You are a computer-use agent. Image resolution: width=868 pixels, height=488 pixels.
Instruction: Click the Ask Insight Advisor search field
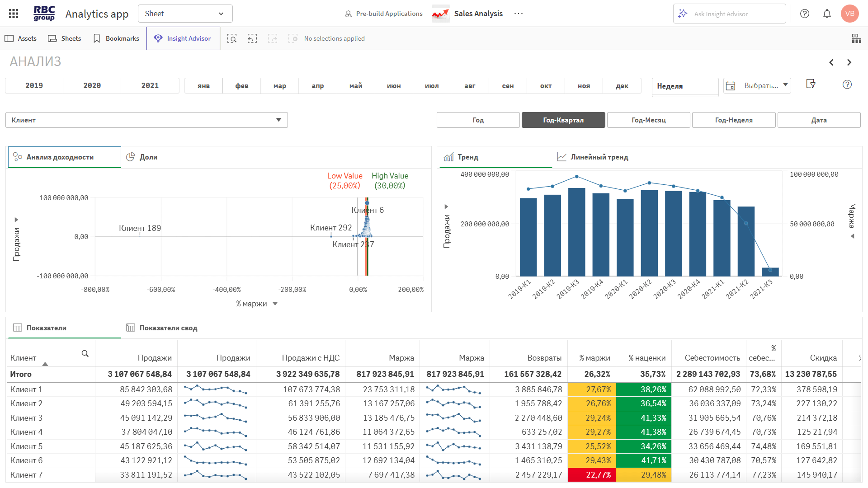[729, 14]
